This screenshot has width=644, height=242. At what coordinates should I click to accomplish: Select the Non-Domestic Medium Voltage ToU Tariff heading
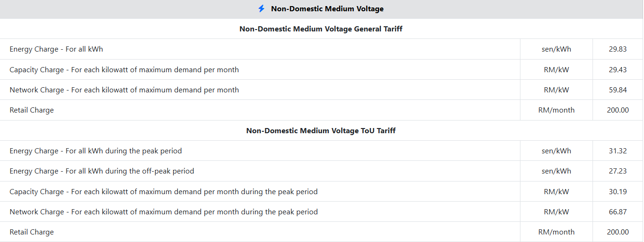(321, 131)
